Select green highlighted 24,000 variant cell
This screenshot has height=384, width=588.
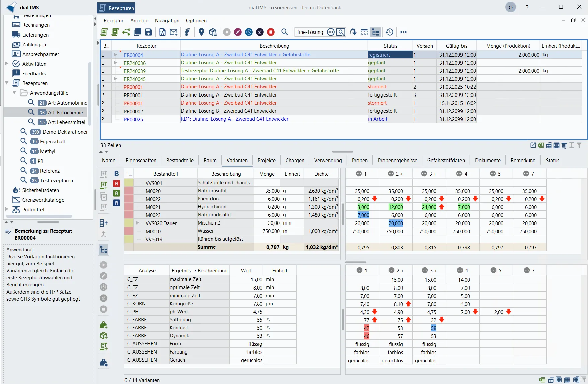[x=429, y=207]
